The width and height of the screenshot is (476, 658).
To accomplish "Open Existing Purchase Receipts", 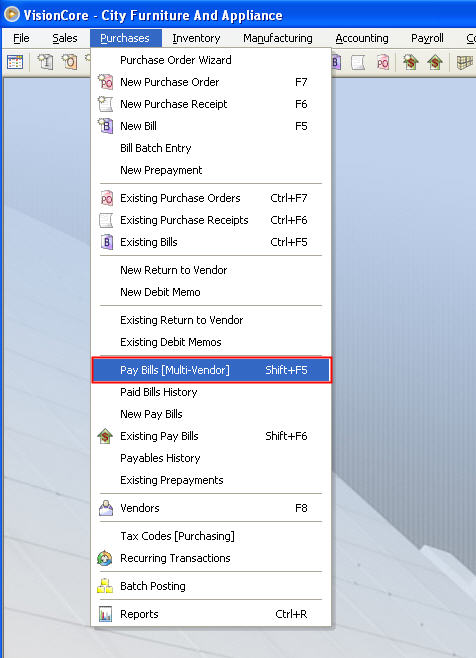I will coord(211,220).
